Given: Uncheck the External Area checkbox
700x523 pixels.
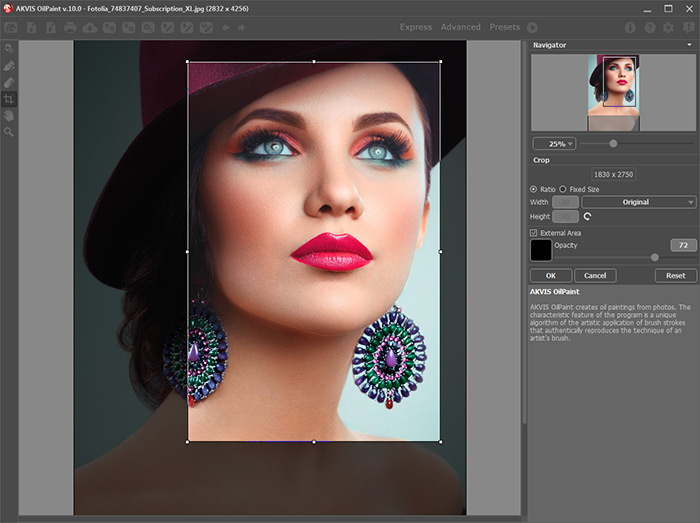Looking at the screenshot, I should coord(534,233).
